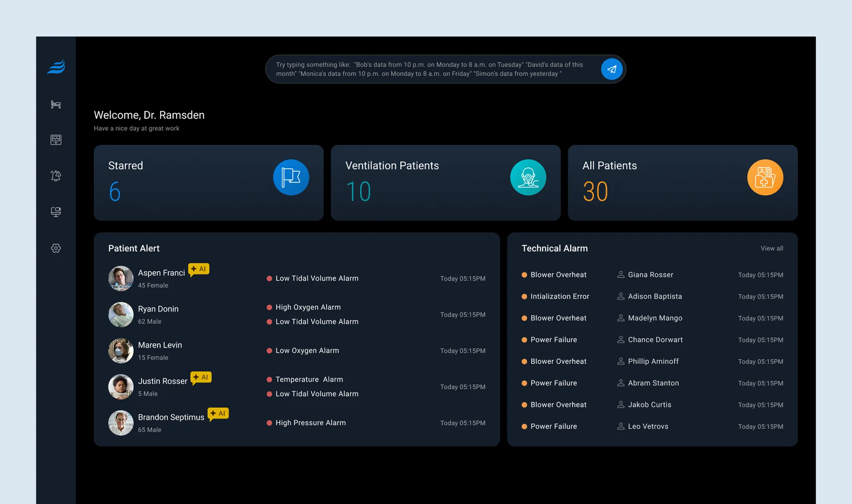
Task: Click the Starred count number 6
Action: click(114, 192)
